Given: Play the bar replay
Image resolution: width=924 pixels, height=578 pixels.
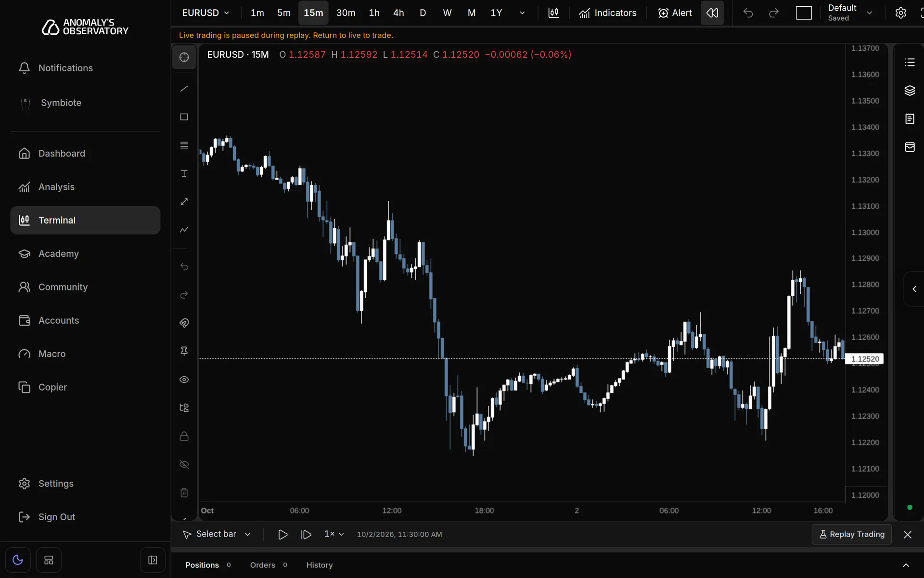Looking at the screenshot, I should pyautogui.click(x=283, y=535).
